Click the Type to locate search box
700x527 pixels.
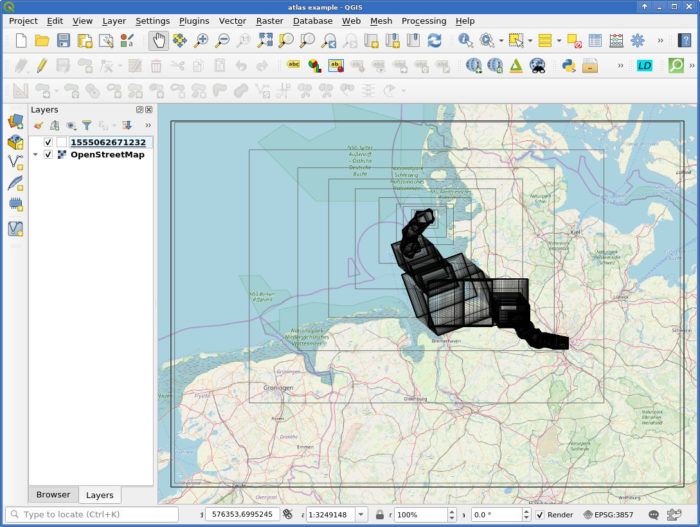tap(92, 514)
